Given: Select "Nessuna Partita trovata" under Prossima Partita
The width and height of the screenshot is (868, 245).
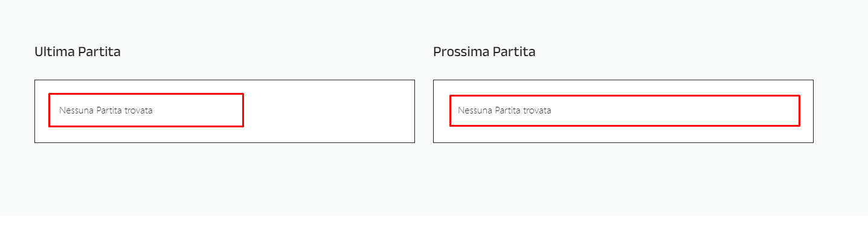Looking at the screenshot, I should (504, 110).
